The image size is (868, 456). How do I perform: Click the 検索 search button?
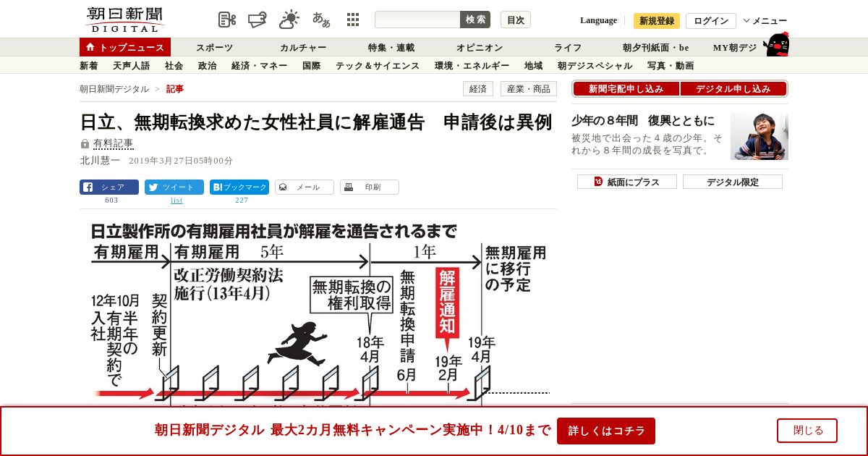pos(475,20)
